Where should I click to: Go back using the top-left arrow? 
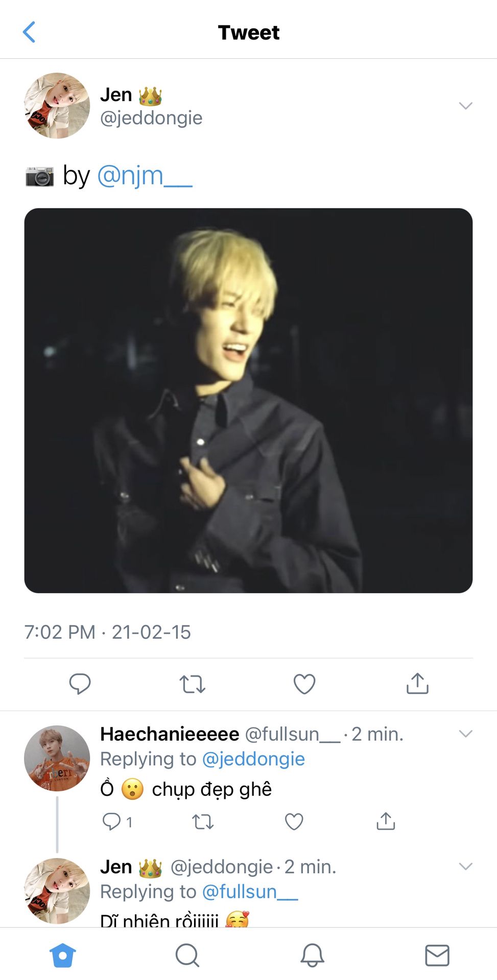click(30, 32)
